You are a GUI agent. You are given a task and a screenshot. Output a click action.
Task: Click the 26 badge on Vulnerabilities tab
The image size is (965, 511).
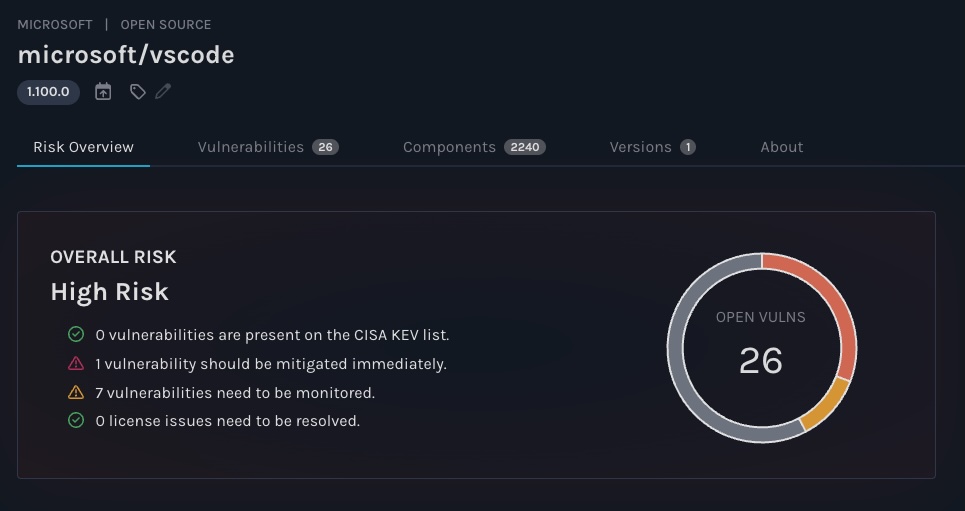325,147
